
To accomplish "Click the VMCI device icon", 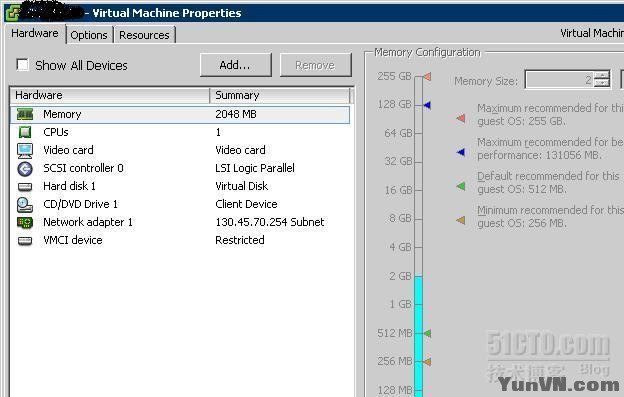I will tap(25, 241).
